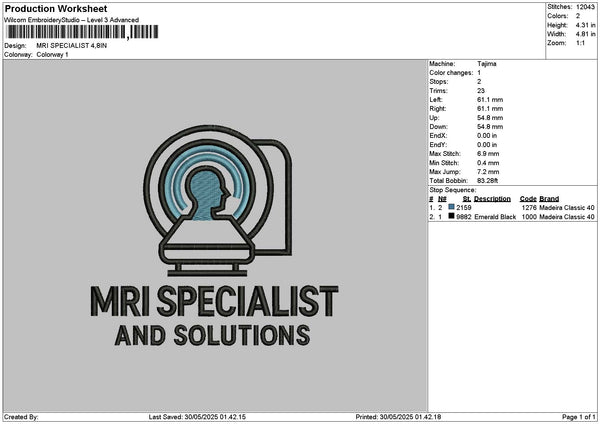This screenshot has height=424, width=600.
Task: Click the Stitches value 12043
Action: pyautogui.click(x=585, y=7)
